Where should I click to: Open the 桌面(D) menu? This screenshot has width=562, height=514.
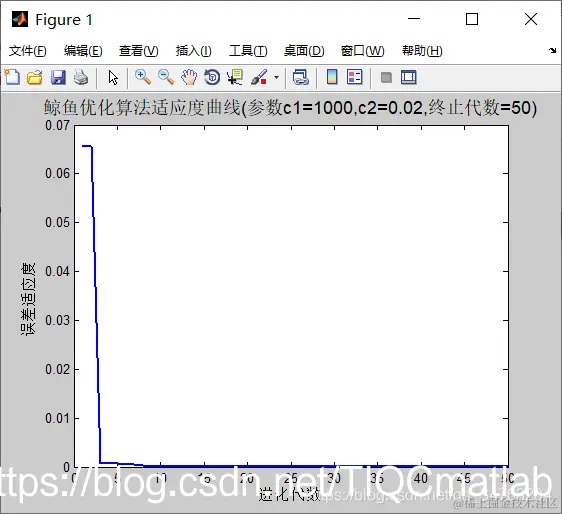[x=304, y=51]
